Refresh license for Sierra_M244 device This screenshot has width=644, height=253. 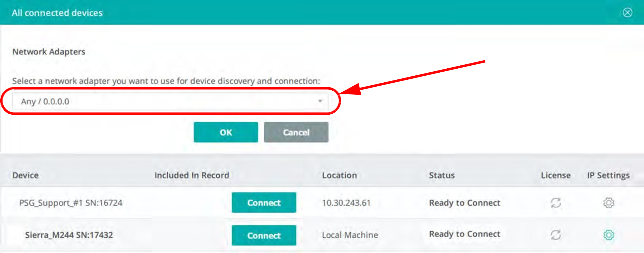coord(556,235)
